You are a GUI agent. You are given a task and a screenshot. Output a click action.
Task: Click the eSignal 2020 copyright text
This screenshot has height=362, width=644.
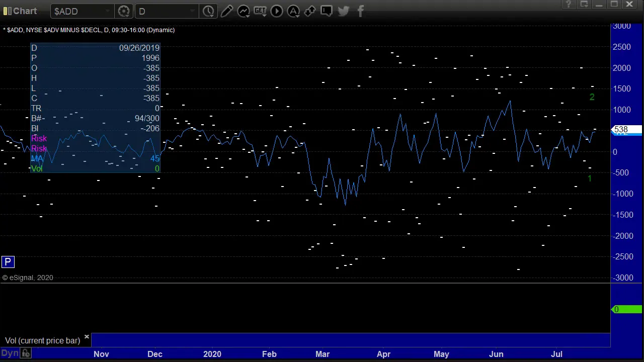[x=28, y=278]
